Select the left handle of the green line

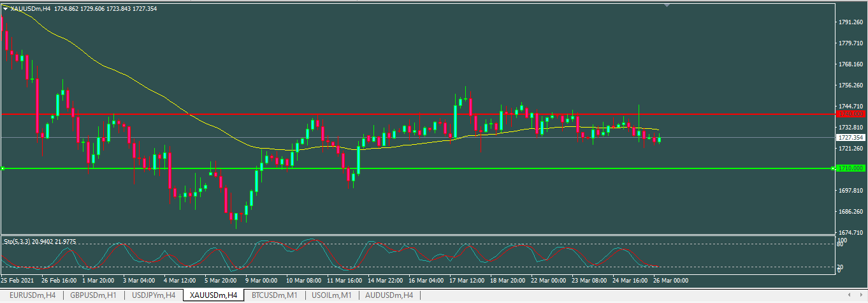click(3, 168)
